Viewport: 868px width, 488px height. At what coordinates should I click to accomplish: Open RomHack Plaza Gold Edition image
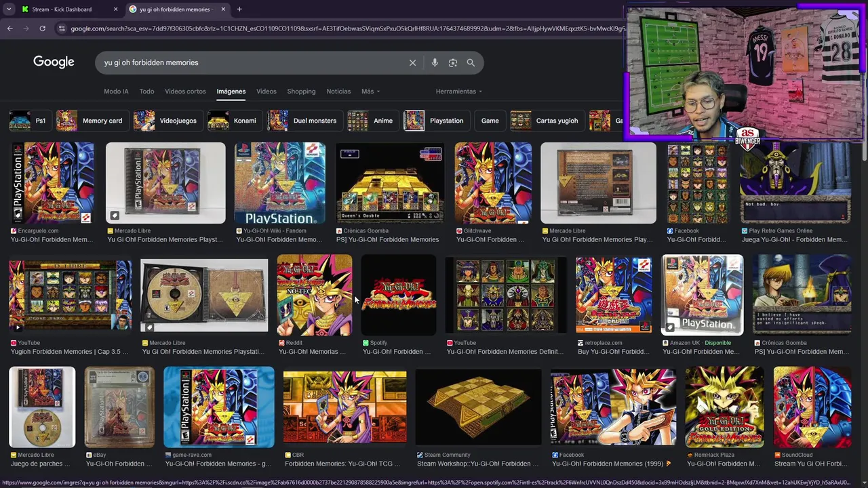(724, 407)
